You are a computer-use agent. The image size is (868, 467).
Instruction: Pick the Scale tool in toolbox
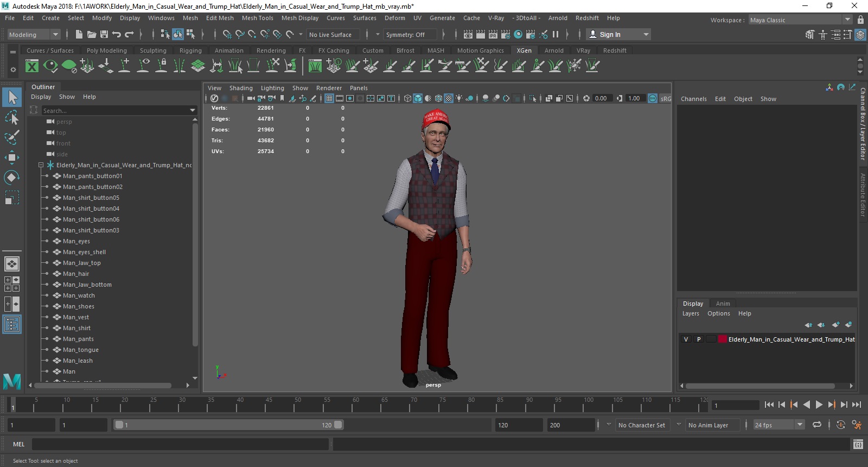coord(12,198)
